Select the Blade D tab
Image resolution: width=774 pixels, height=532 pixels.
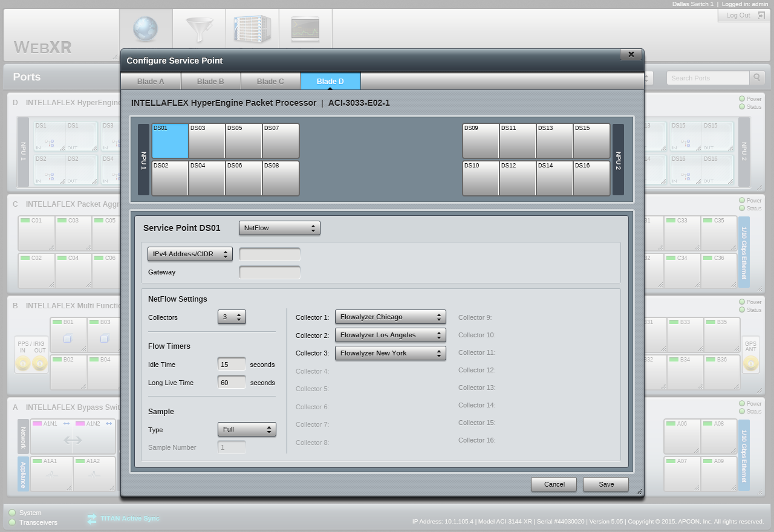pos(330,81)
